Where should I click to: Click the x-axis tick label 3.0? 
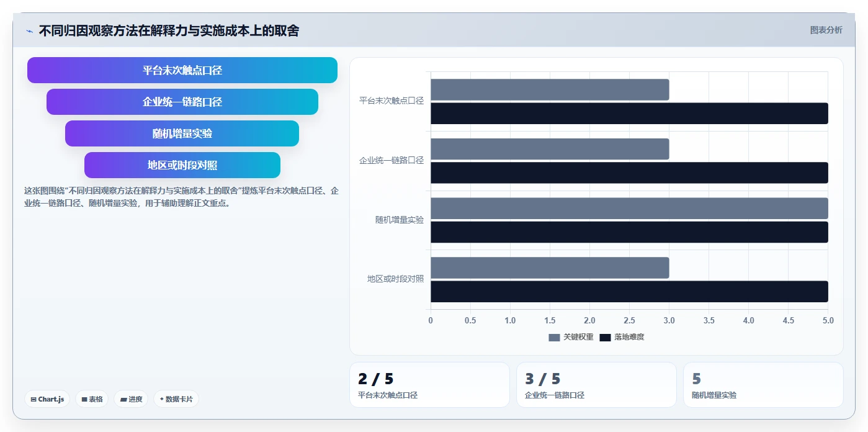669,320
